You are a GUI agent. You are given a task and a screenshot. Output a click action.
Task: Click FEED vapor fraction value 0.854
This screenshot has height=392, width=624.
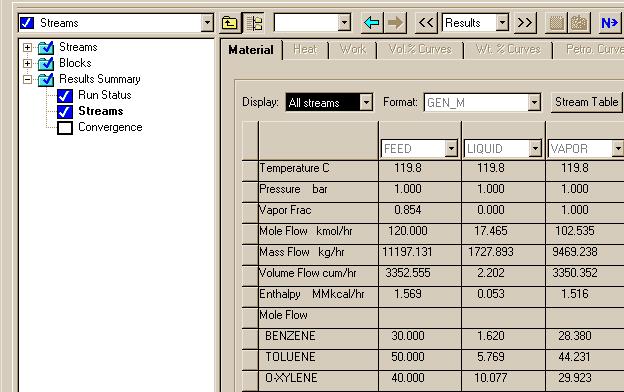point(408,210)
